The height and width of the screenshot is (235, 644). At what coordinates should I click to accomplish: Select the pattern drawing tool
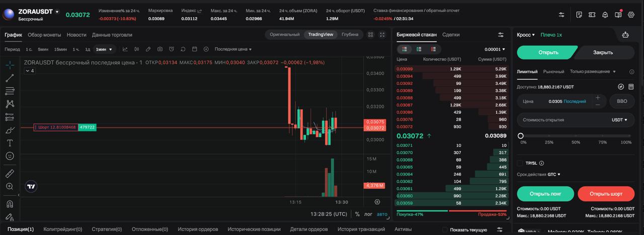point(10,104)
